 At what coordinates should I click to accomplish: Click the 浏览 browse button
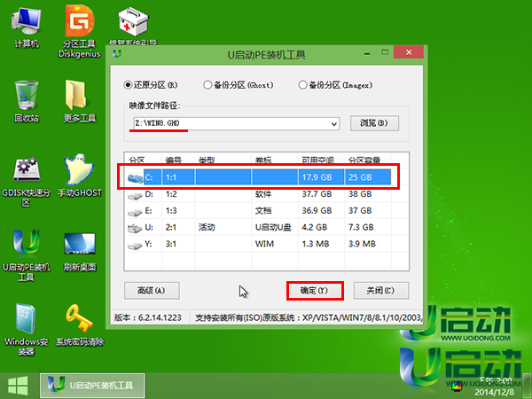tap(376, 122)
